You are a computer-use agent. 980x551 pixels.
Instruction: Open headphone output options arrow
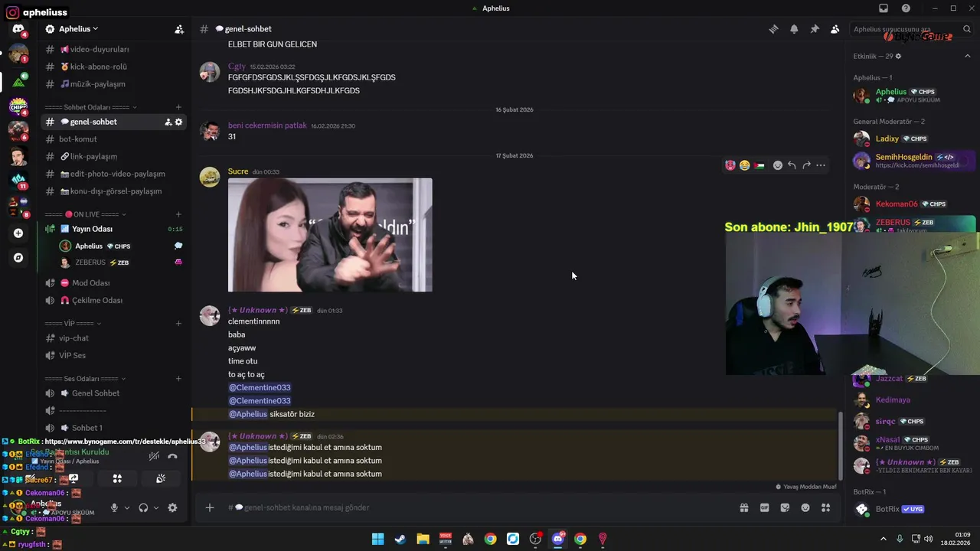coord(155,507)
